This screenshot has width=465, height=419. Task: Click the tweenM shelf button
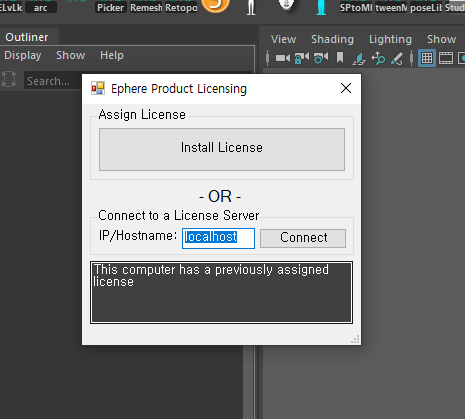coord(391,7)
